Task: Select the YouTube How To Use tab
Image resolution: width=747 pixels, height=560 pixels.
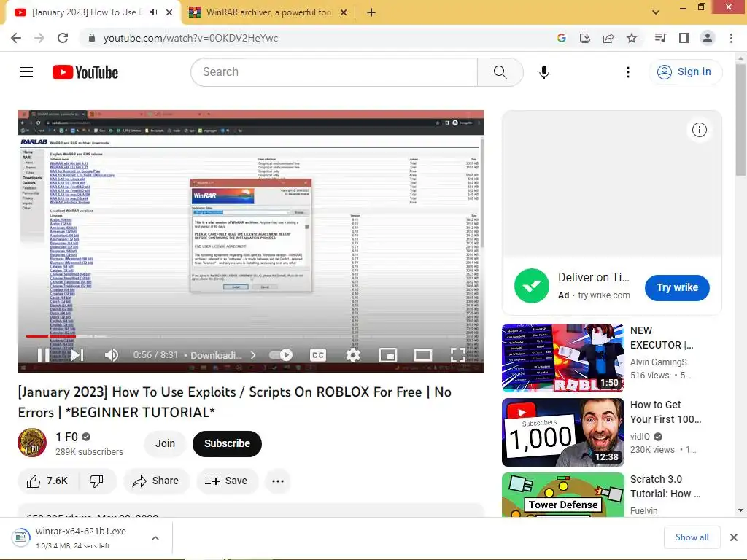Action: (x=86, y=12)
